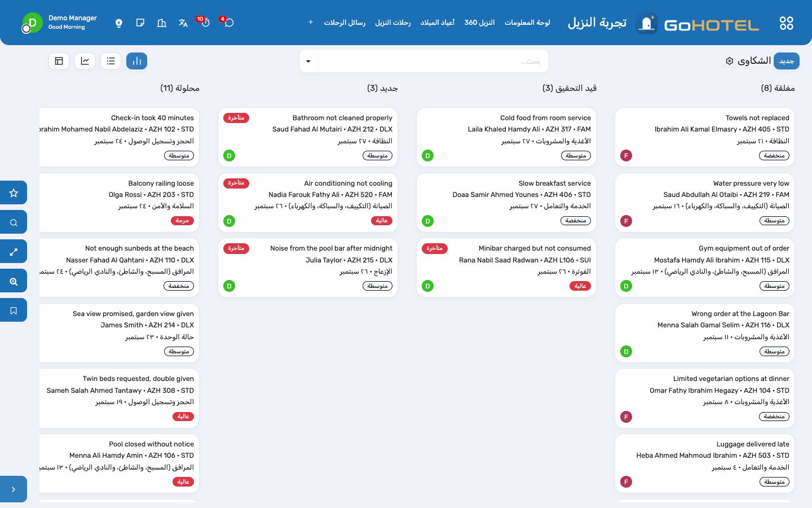Open the Cold food from room service card
The height and width of the screenshot is (508, 812).
pos(506,137)
